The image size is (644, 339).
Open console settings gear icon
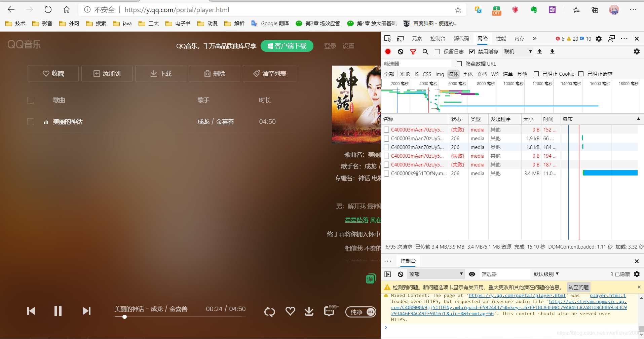637,274
